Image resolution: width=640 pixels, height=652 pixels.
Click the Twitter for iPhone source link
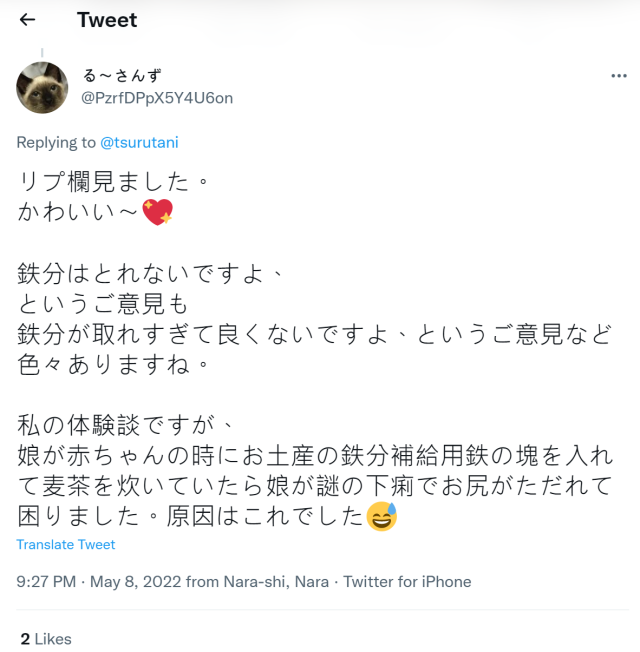pyautogui.click(x=407, y=582)
